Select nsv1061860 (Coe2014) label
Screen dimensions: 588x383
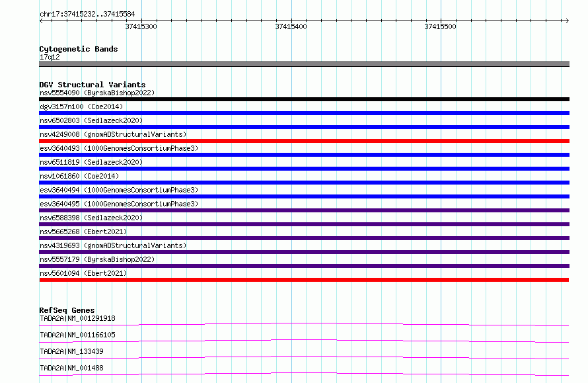(x=79, y=176)
